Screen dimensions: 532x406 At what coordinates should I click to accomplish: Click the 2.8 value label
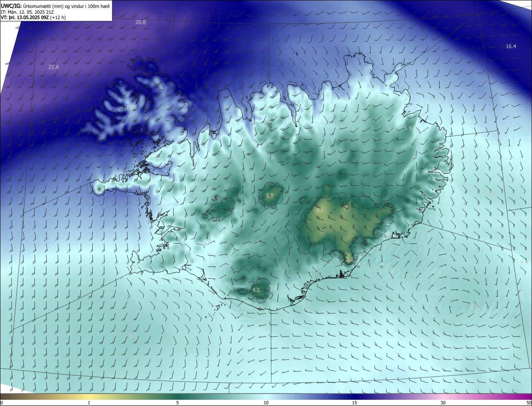349,259
